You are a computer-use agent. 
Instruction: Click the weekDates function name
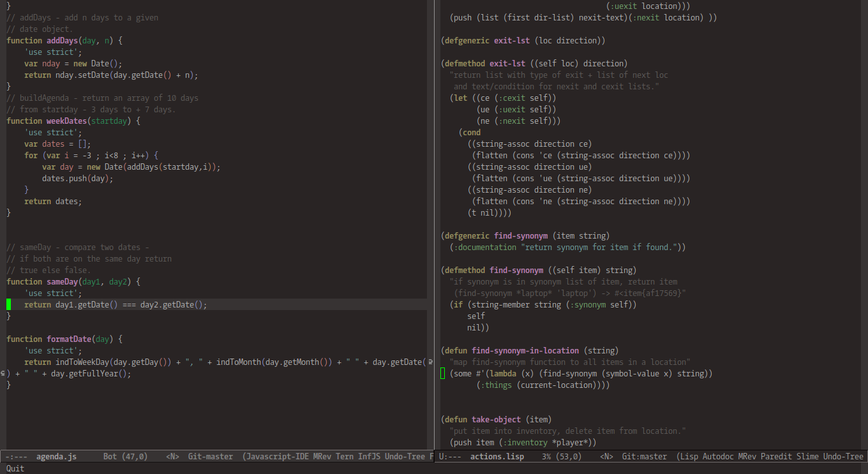coord(66,121)
